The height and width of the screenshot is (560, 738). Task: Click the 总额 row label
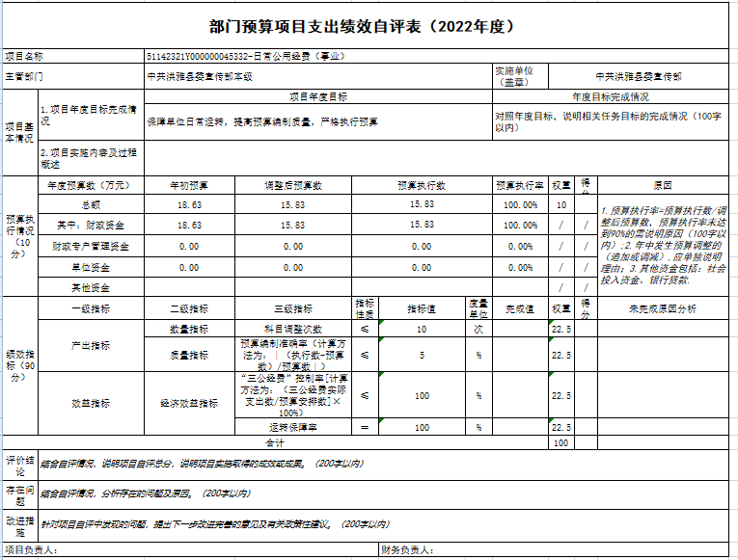[91, 204]
